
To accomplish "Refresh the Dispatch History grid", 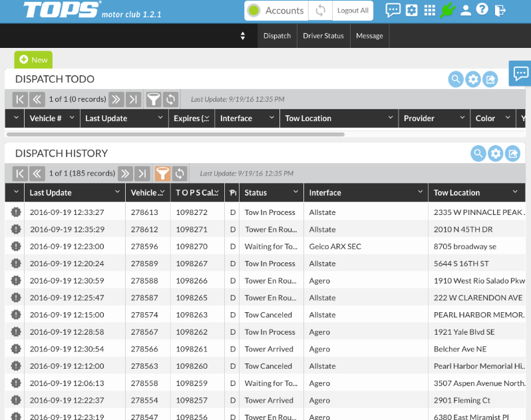I will coord(180,174).
